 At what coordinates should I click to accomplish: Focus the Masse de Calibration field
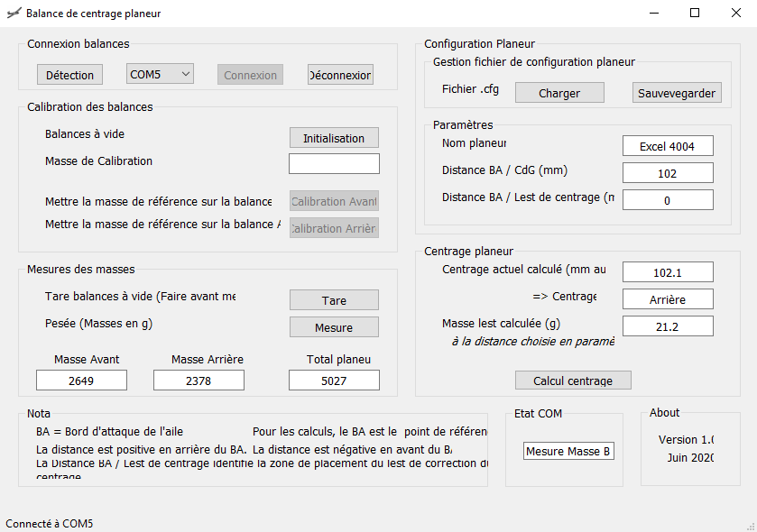coord(334,163)
